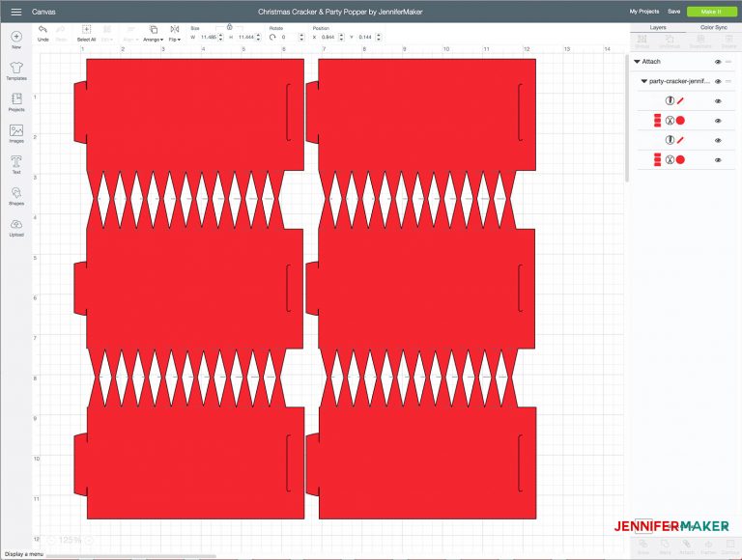
Task: Click the X position input field
Action: [x=328, y=37]
